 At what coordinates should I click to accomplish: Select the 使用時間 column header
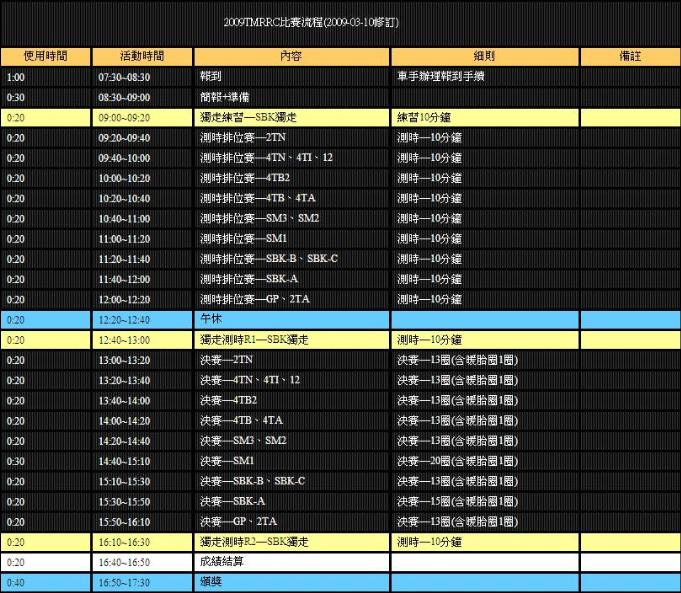click(x=46, y=57)
